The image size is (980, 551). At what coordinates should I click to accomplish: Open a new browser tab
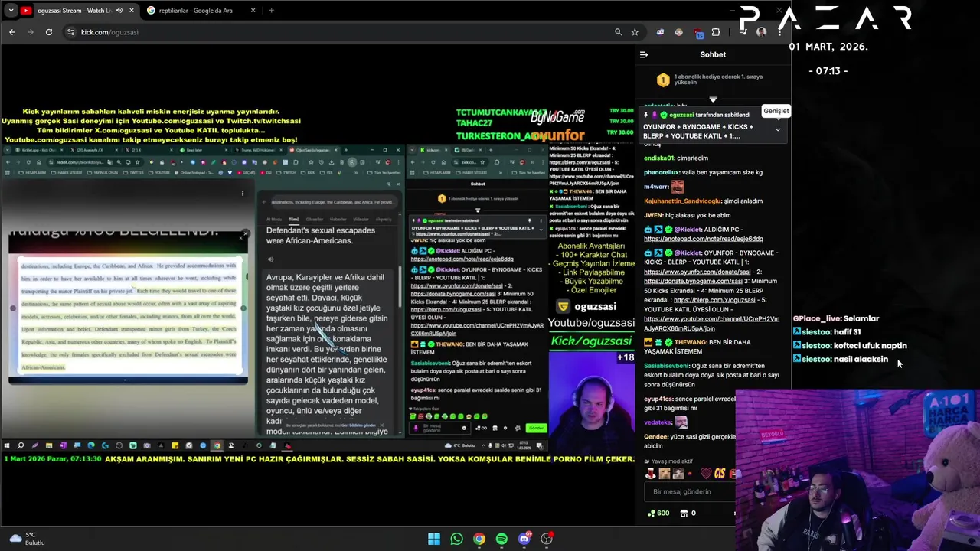pos(271,10)
